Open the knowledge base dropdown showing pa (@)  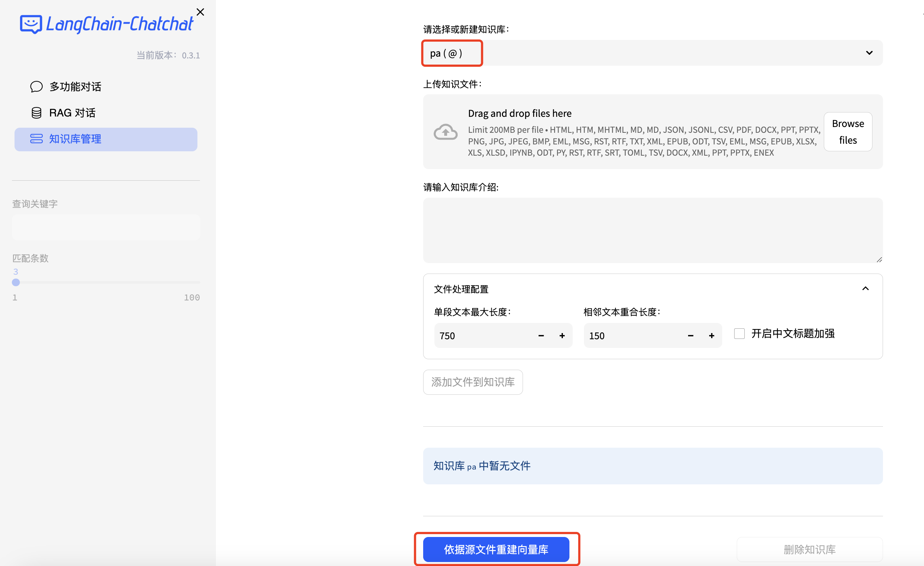pyautogui.click(x=653, y=53)
